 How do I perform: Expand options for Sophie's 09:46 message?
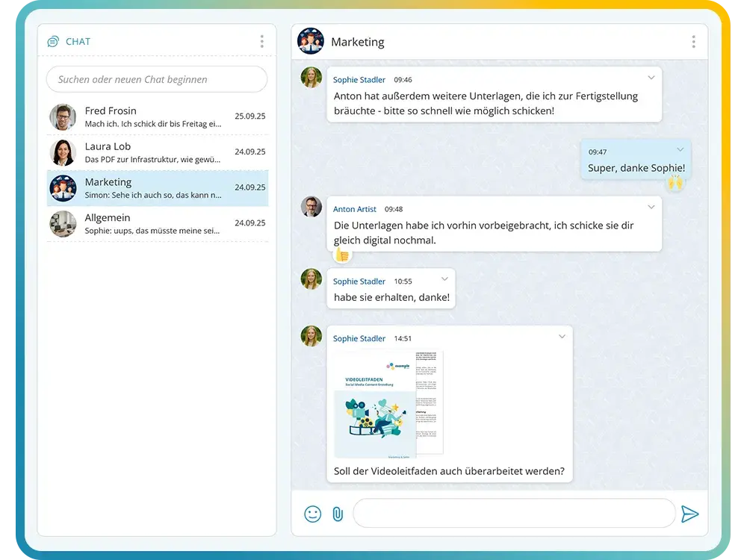(x=651, y=78)
